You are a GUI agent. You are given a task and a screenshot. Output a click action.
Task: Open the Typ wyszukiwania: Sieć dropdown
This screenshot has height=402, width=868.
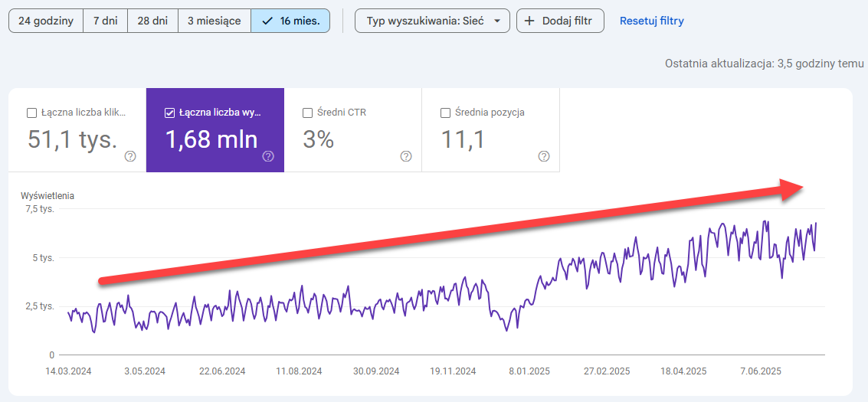(x=425, y=21)
